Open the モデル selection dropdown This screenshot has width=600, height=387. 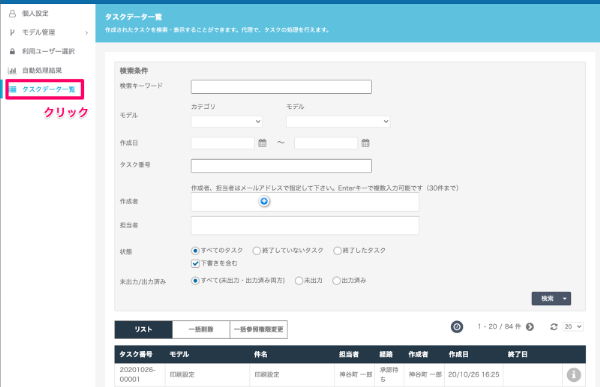338,122
